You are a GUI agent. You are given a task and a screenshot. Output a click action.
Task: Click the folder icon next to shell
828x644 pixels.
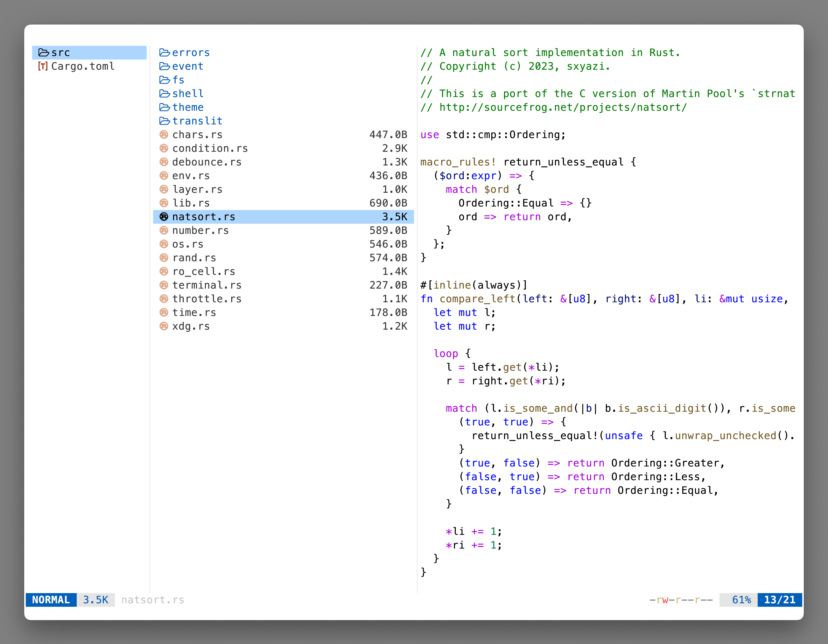(164, 93)
